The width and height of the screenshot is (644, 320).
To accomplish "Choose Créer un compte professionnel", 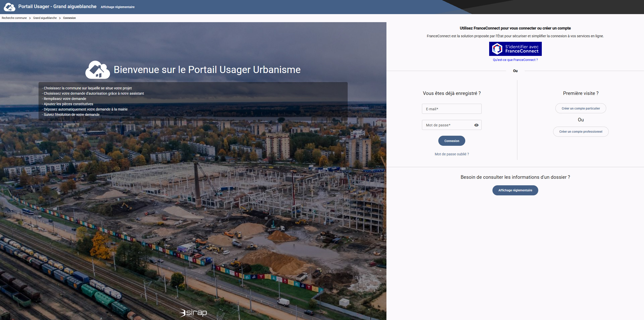I will click(581, 131).
